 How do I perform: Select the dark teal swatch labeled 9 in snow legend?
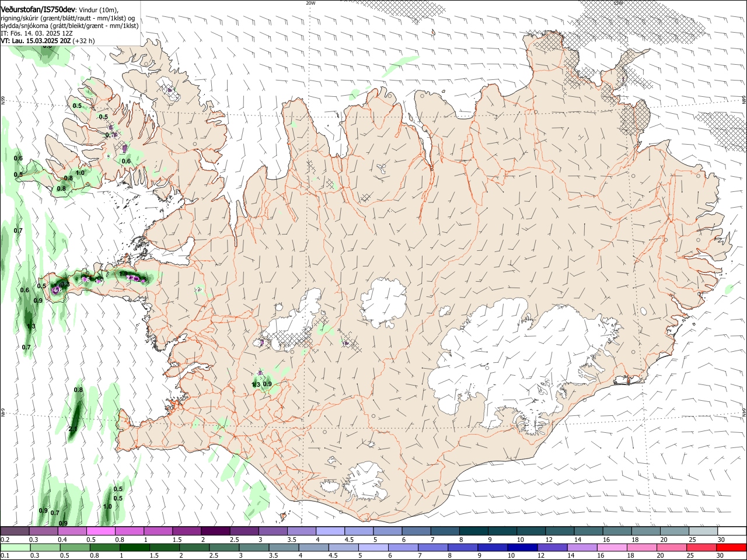502,531
